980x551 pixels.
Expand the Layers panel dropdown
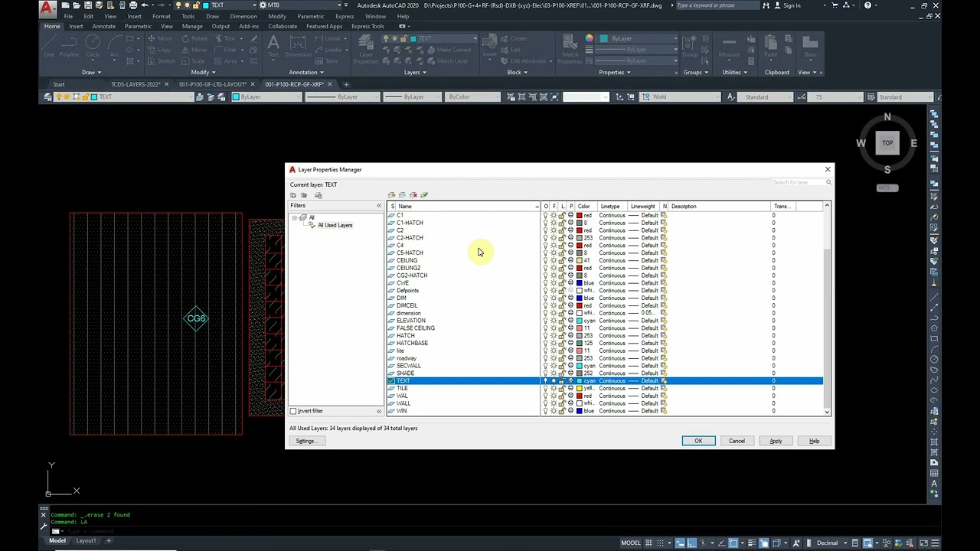click(x=415, y=72)
